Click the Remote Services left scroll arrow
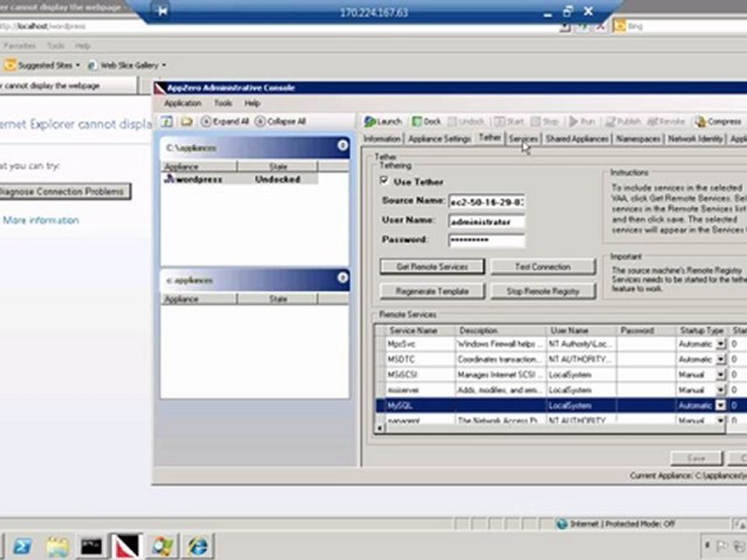 [380, 428]
